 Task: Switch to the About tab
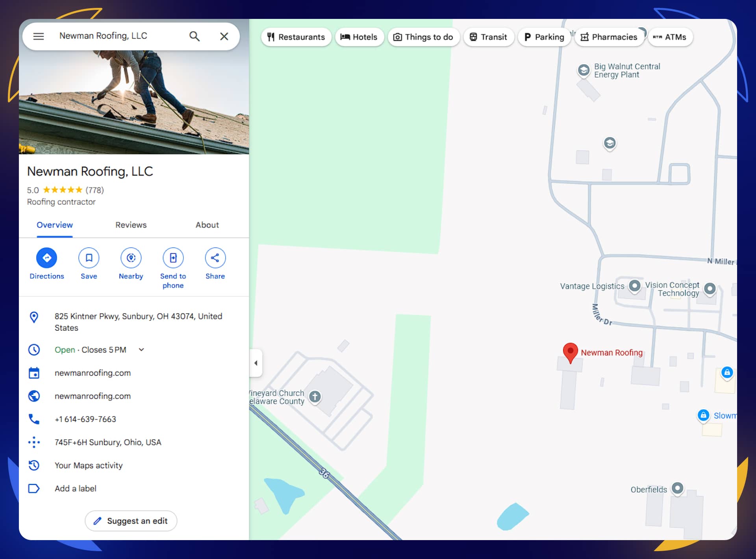207,225
